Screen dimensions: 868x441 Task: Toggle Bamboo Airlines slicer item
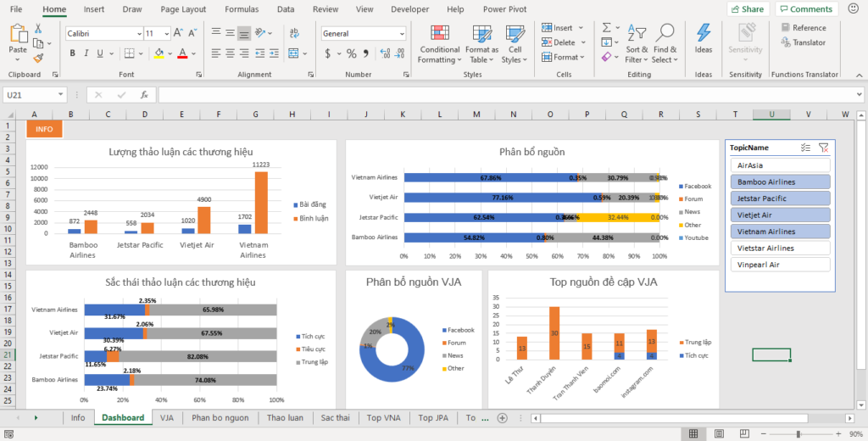(x=780, y=181)
